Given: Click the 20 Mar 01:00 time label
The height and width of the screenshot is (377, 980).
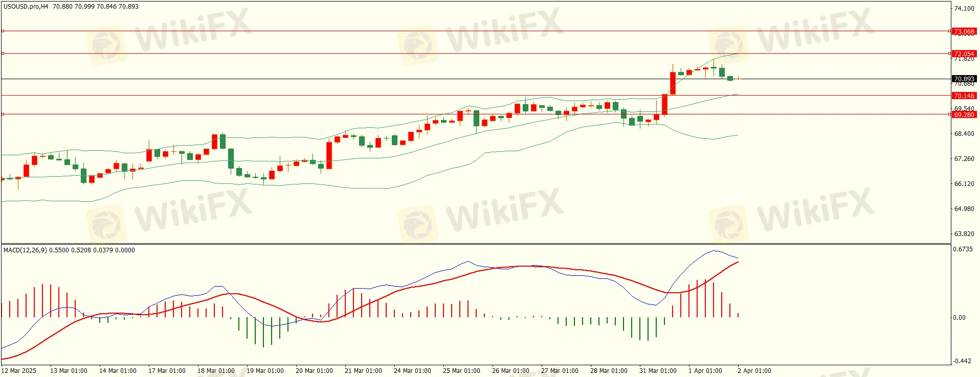Looking at the screenshot, I should [x=314, y=371].
